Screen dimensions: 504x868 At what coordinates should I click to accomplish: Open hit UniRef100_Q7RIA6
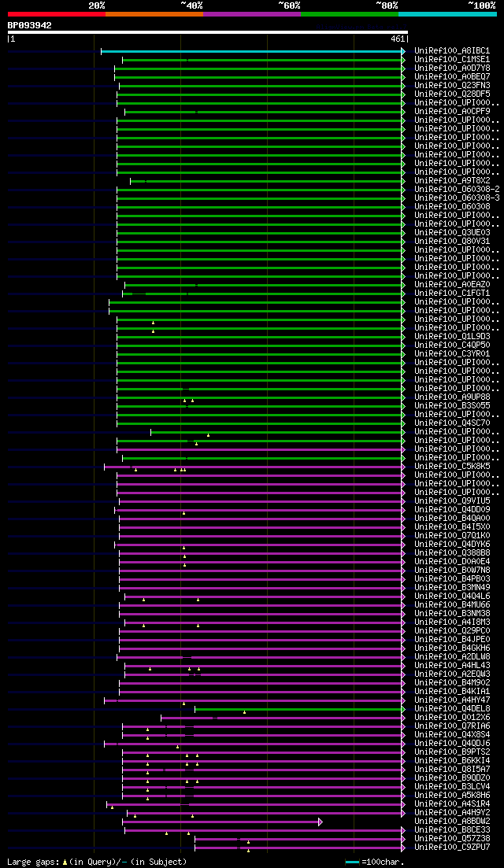(x=452, y=726)
